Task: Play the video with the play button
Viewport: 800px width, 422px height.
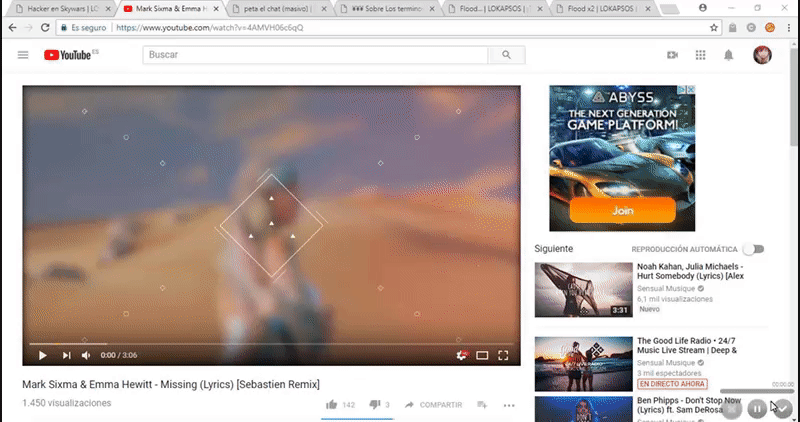Action: point(42,355)
